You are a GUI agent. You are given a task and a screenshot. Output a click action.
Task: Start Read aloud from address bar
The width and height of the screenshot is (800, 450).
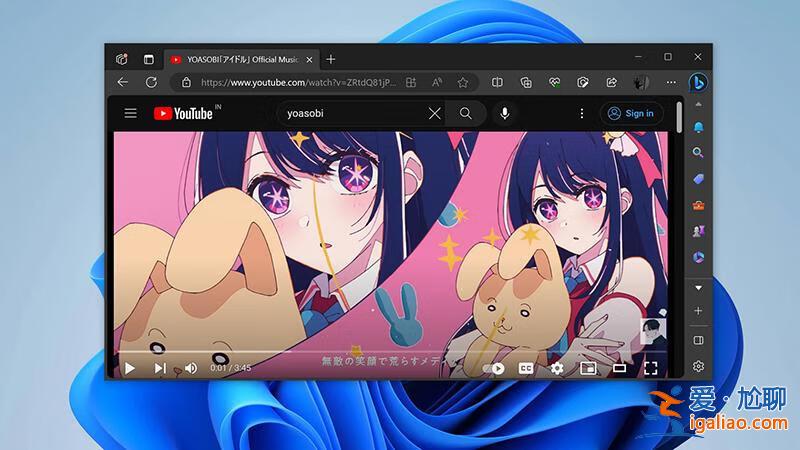(437, 82)
